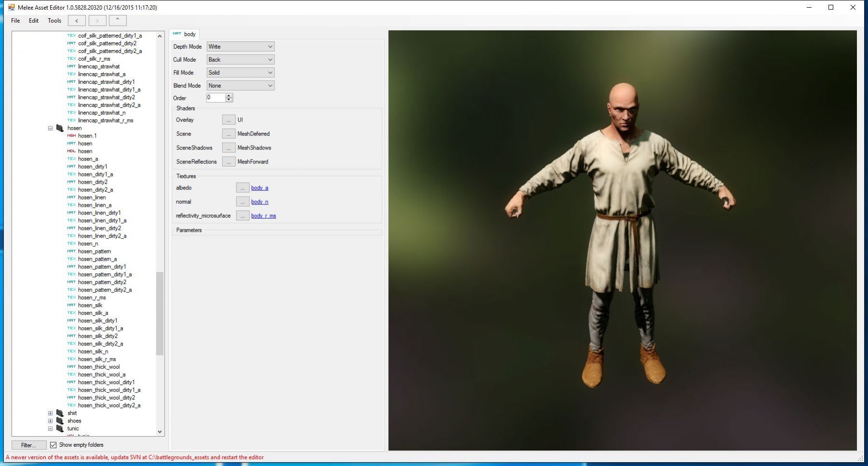Click the TEX icon beside hosen_a
The image size is (868, 466).
click(x=71, y=159)
